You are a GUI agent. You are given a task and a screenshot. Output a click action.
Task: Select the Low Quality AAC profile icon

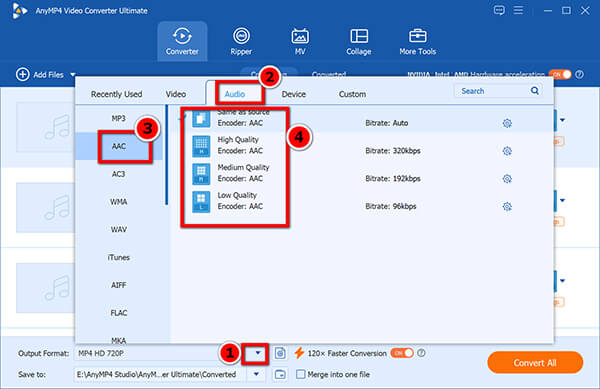tap(201, 202)
